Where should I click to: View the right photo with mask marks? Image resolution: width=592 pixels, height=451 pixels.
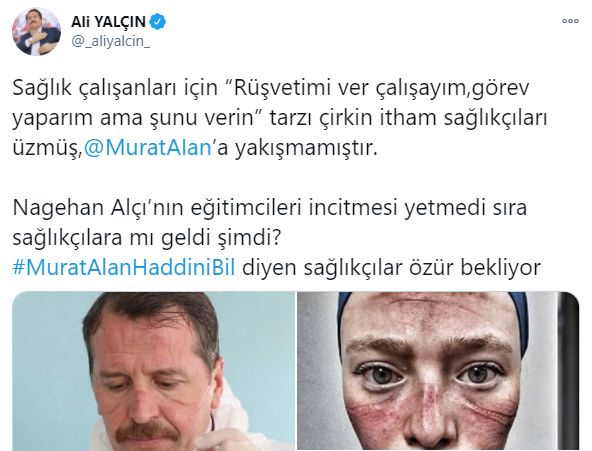click(438, 371)
